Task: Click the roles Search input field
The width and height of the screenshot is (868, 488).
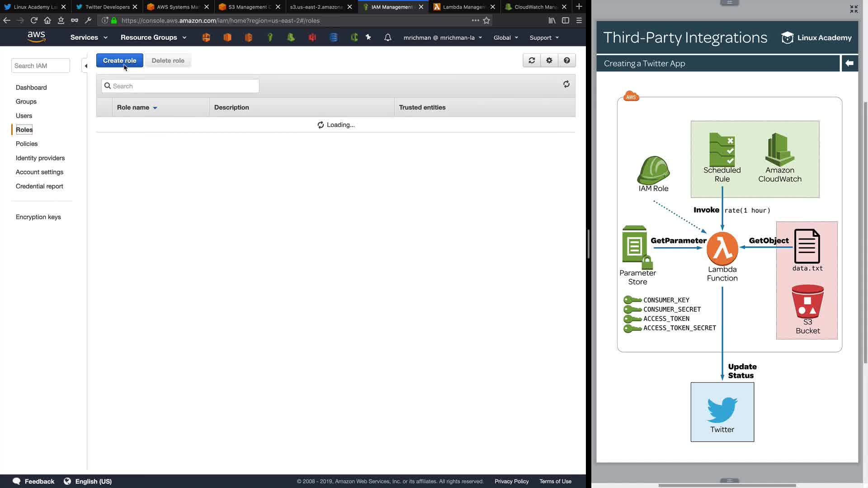Action: click(181, 86)
